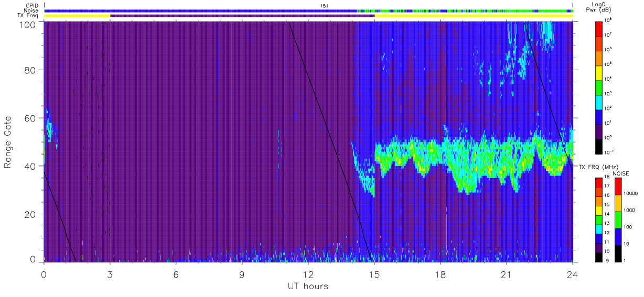Image resolution: width=644 pixels, height=297 pixels.
Task: Click the 1000 label on NOISE legend
Action: pyautogui.click(x=629, y=211)
